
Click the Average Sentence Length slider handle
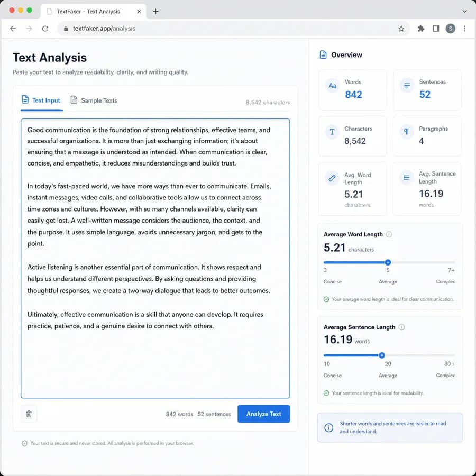pos(382,355)
